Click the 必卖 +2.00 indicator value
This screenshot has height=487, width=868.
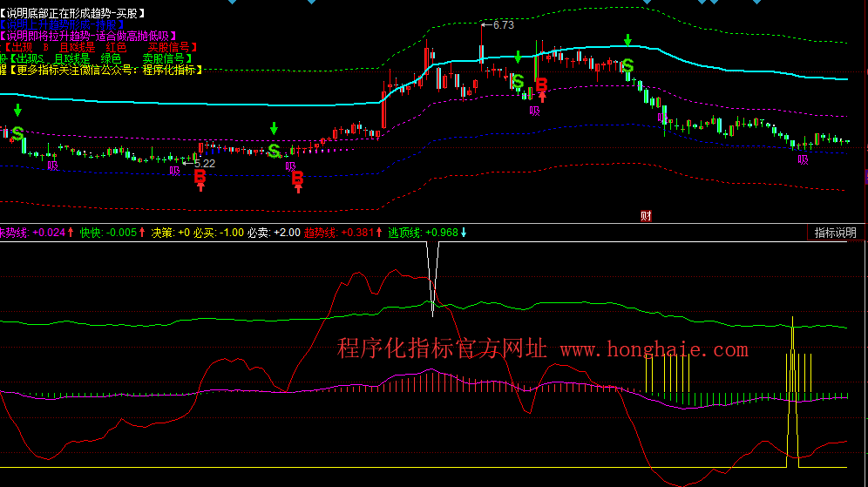[x=274, y=233]
